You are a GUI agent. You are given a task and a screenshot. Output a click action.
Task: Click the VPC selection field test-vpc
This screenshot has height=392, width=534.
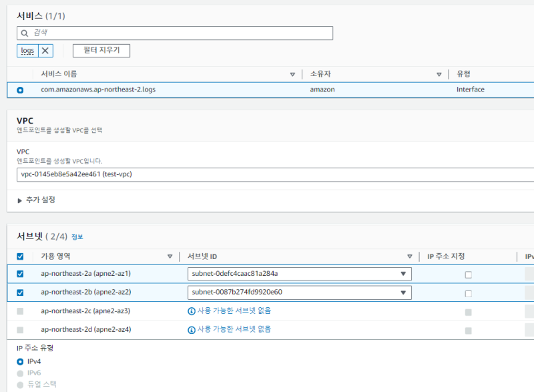(x=267, y=175)
